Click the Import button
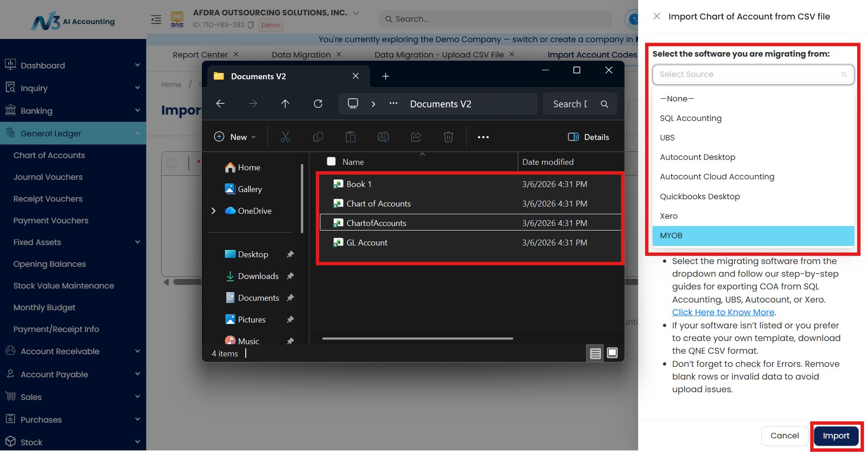The width and height of the screenshot is (868, 452). (x=836, y=436)
